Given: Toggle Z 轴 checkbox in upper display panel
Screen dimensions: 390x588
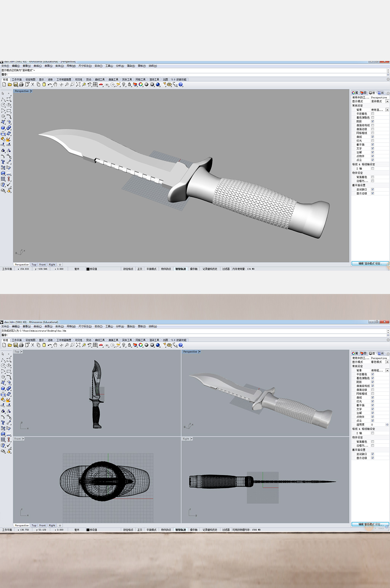Looking at the screenshot, I should point(372,169).
